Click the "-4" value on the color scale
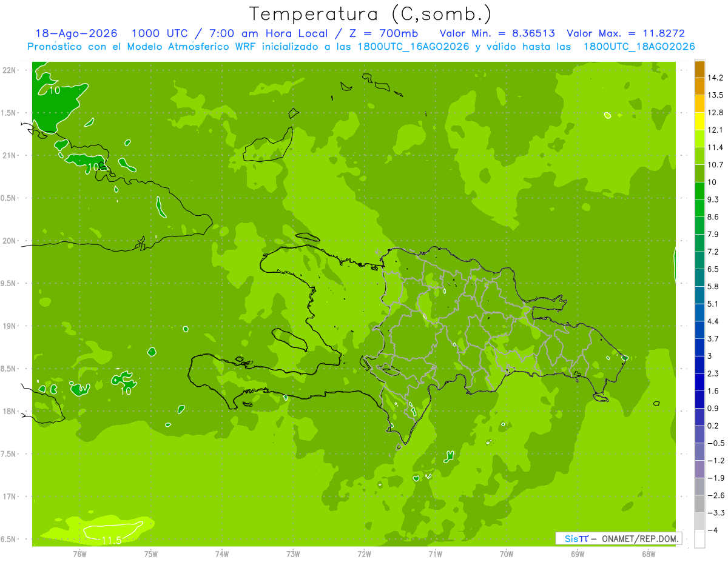 [713, 530]
